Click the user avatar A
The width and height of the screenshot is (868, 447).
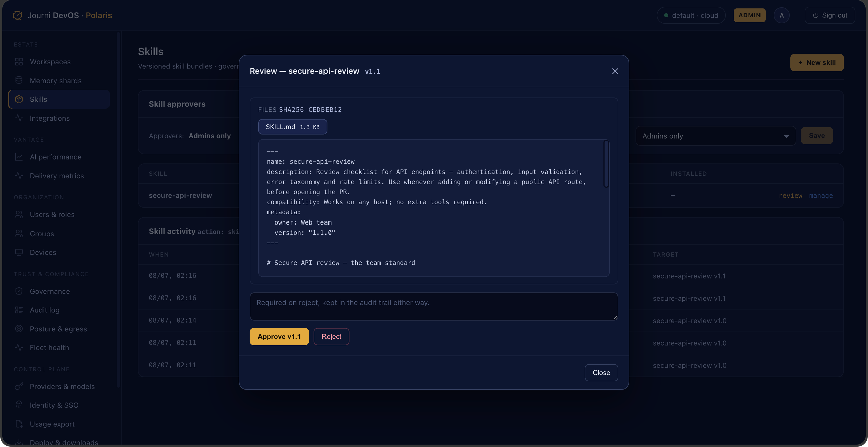click(x=782, y=15)
